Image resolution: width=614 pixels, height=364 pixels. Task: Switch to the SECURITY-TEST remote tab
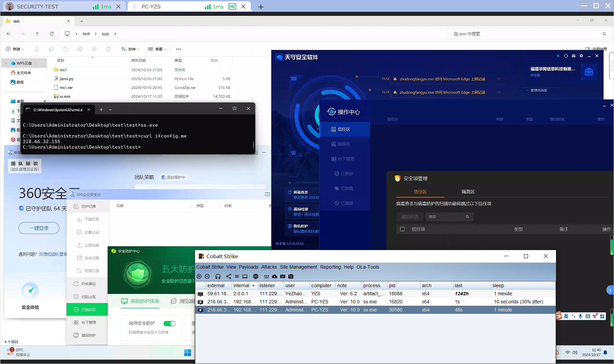(x=63, y=6)
